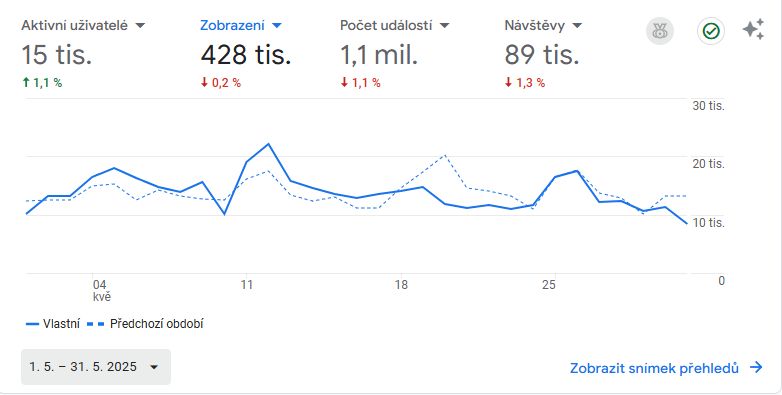Select the Zobrazení 428 tis. metric tab
The image size is (782, 395).
[x=245, y=53]
